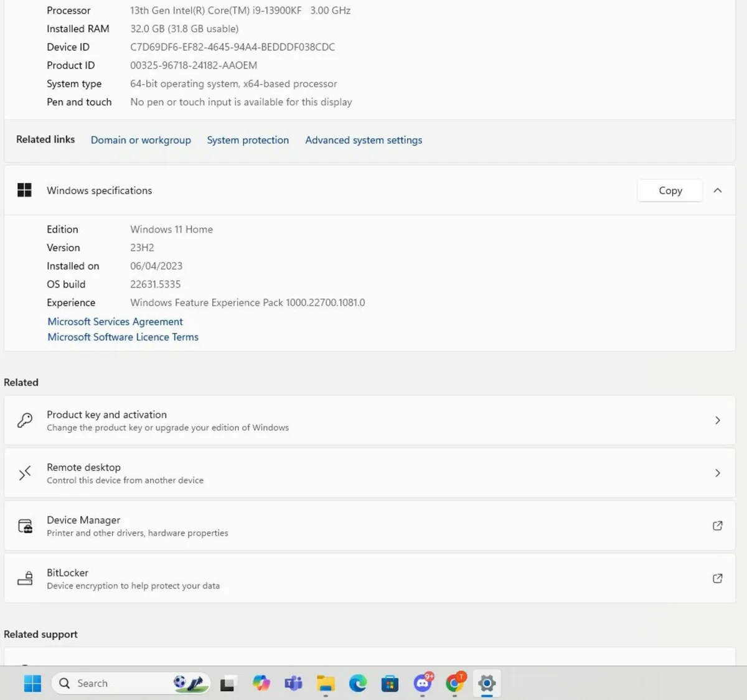
Task: Click the Related links label
Action: pyautogui.click(x=45, y=139)
